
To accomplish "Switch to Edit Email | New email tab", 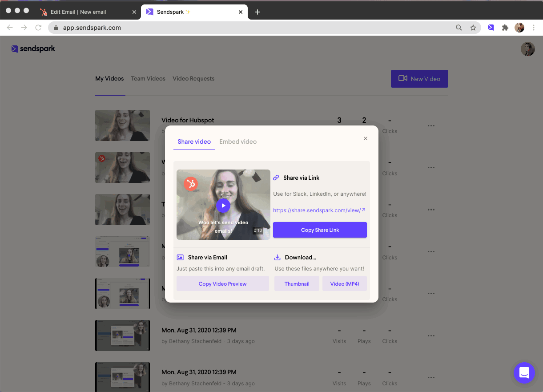I will pyautogui.click(x=88, y=12).
